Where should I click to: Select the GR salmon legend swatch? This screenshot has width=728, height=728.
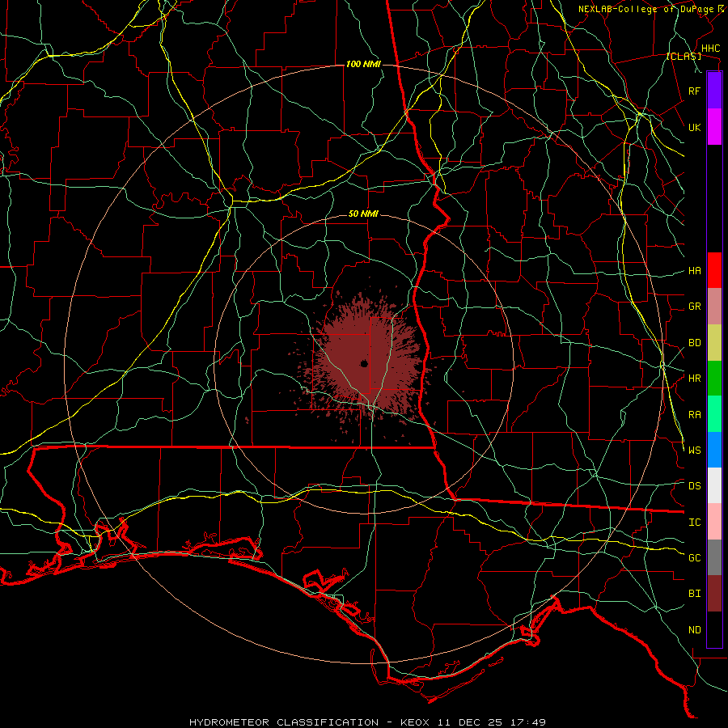(x=714, y=307)
